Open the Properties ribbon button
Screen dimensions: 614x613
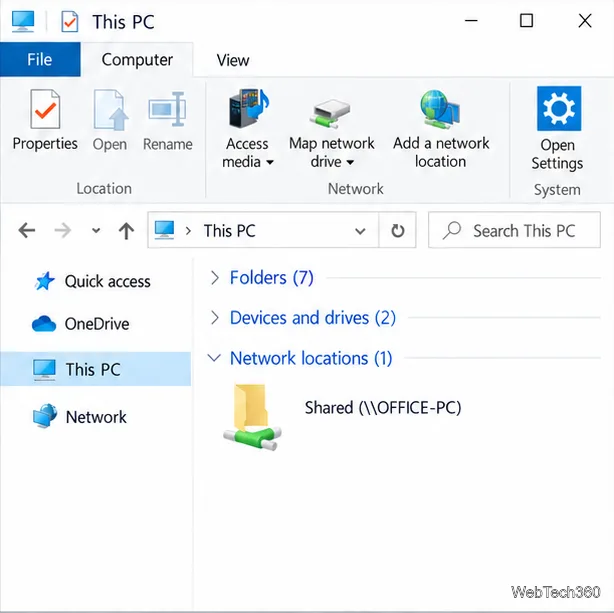coord(45,120)
